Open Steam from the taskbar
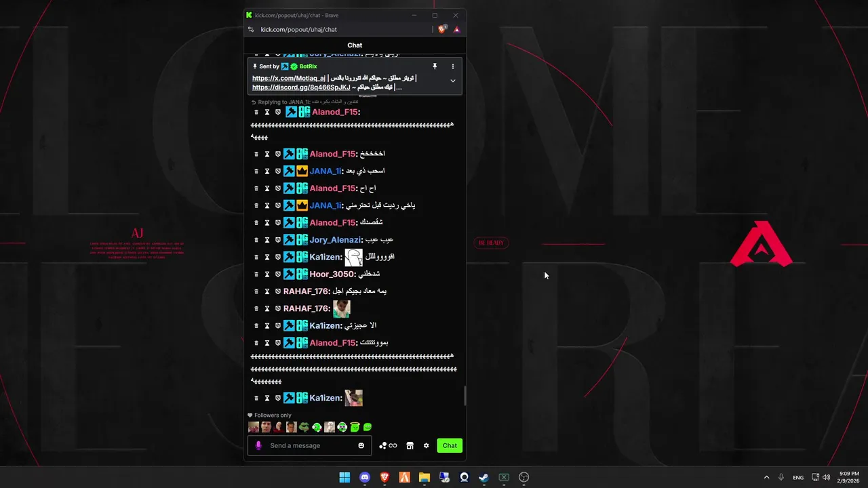This screenshot has height=488, width=868. 484,477
